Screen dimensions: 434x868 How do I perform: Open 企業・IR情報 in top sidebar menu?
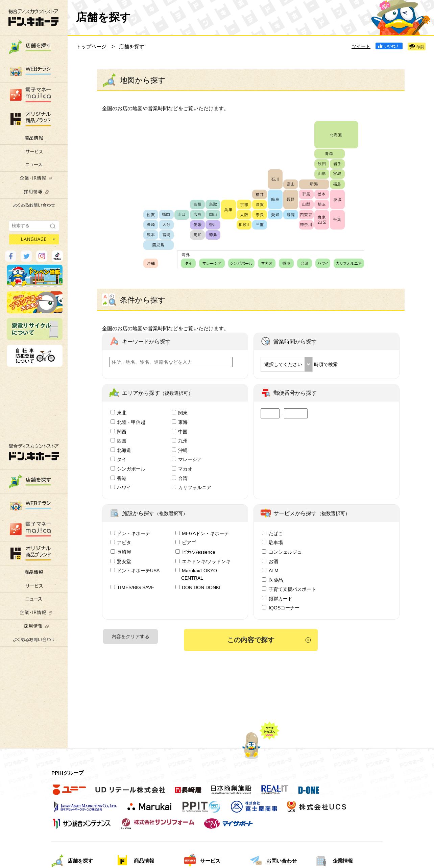click(34, 178)
